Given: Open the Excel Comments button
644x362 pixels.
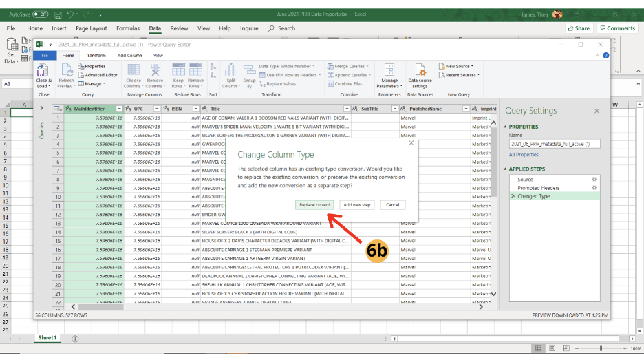Looking at the screenshot, I should 618,28.
